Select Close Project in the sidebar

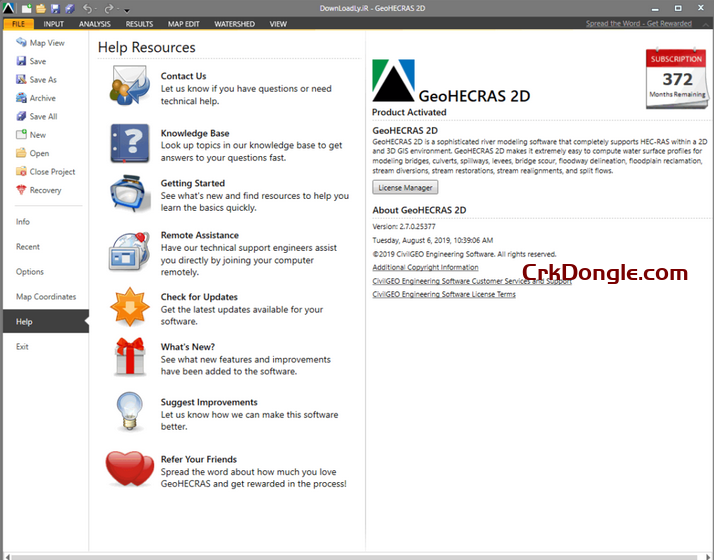46,172
